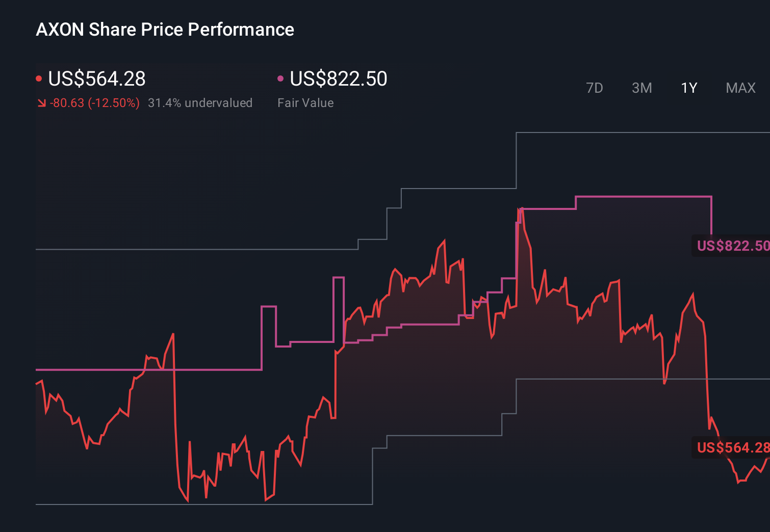Screen dimensions: 770x532
Task: Click the -80.63 (-12.50%) change figure
Action: tap(94, 102)
